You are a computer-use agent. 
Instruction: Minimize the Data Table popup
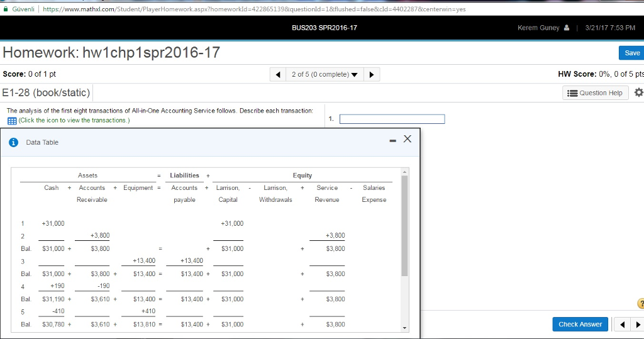tap(392, 141)
